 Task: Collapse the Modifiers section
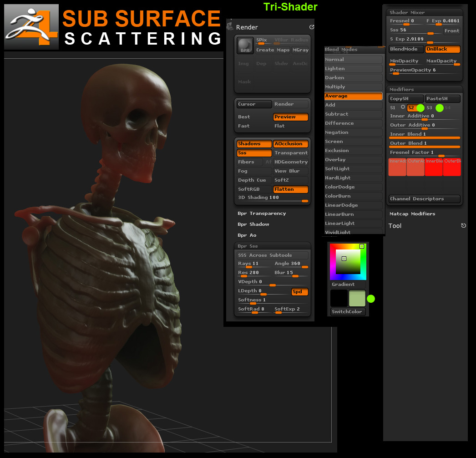[401, 89]
